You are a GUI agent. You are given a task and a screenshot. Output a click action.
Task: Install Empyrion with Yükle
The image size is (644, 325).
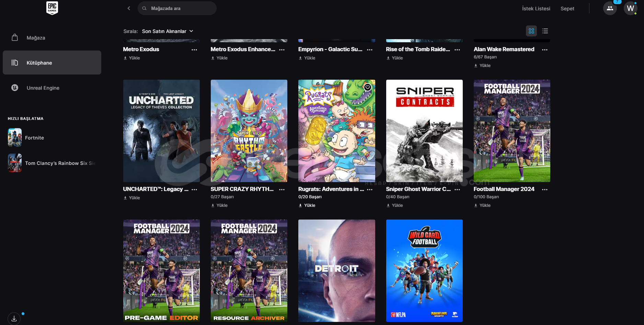[307, 58]
